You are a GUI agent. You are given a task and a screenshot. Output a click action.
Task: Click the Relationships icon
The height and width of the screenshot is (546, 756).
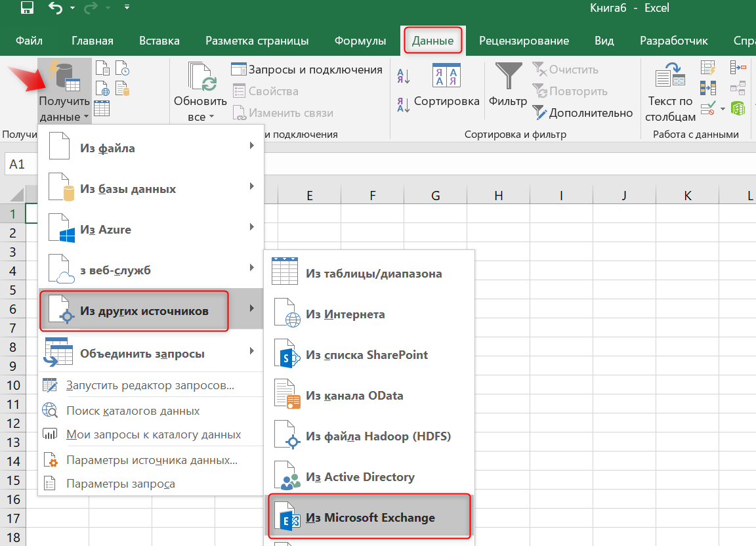[738, 88]
